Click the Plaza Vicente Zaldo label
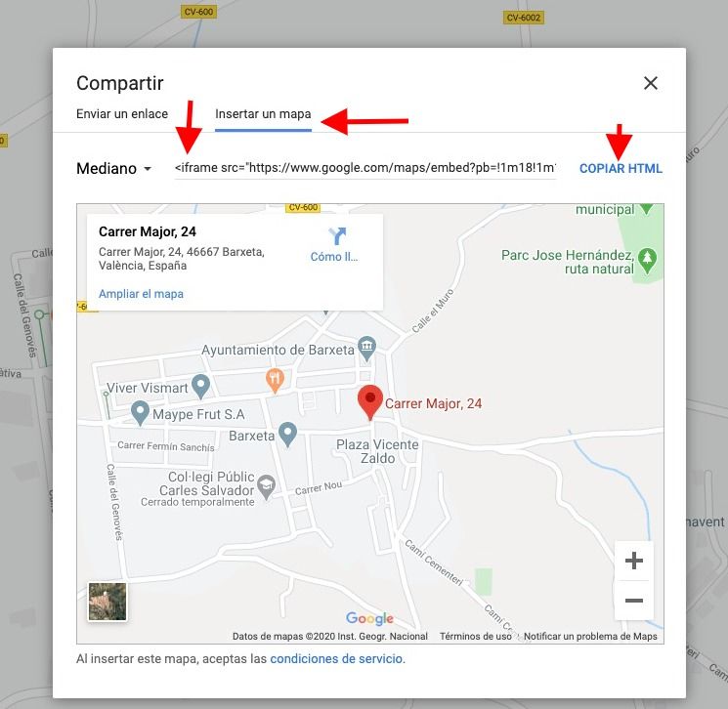Image resolution: width=728 pixels, height=709 pixels. 377,451
